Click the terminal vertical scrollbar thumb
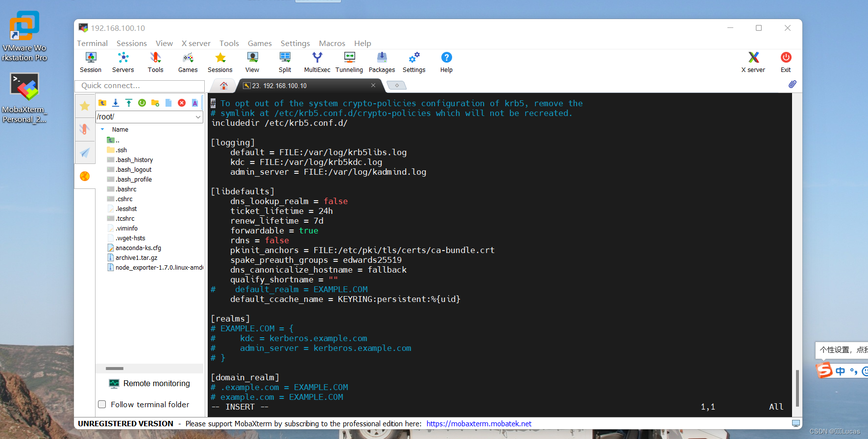Viewport: 868px width, 439px height. click(x=797, y=388)
